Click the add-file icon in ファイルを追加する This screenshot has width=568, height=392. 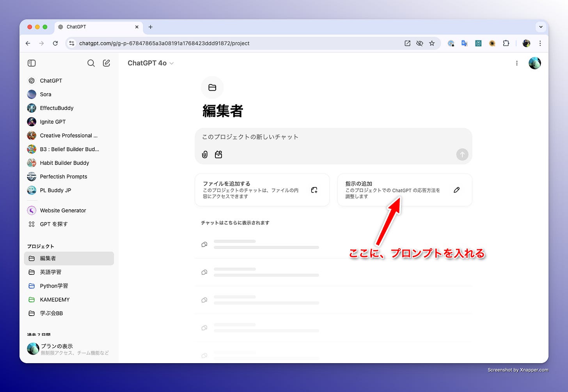314,190
